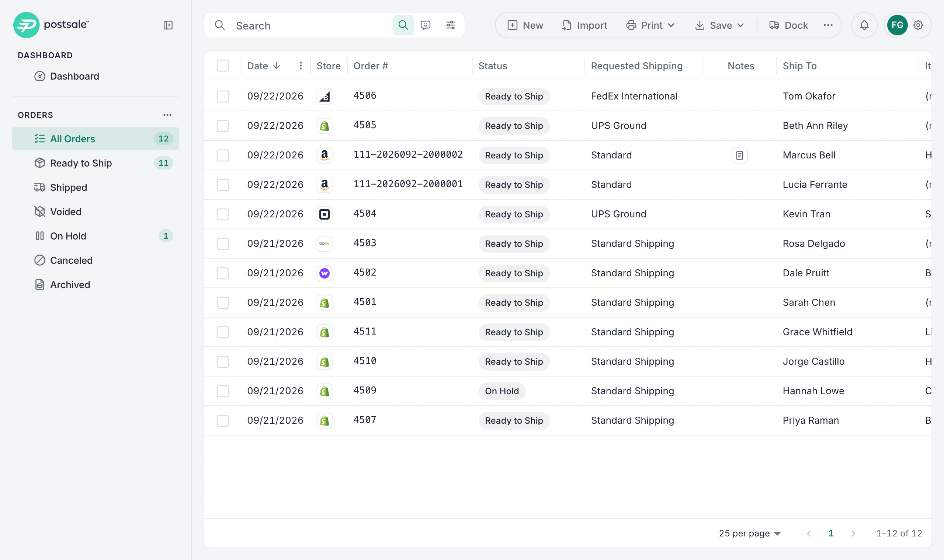Image resolution: width=944 pixels, height=560 pixels.
Task: Sort by the Date column header
Action: [264, 66]
